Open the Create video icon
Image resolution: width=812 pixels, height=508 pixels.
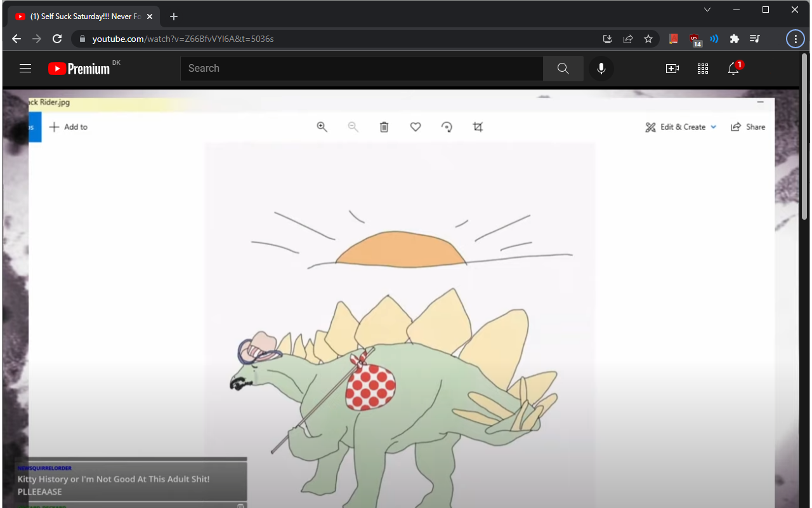point(672,68)
